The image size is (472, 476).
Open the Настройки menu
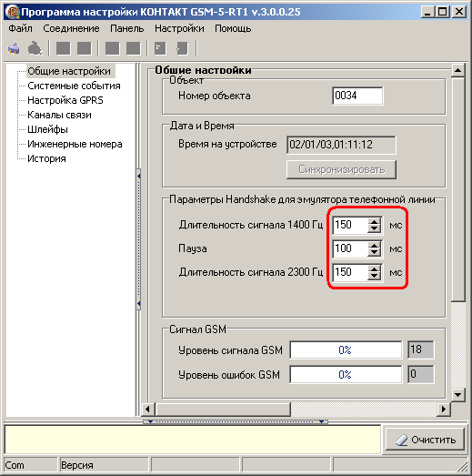point(179,28)
